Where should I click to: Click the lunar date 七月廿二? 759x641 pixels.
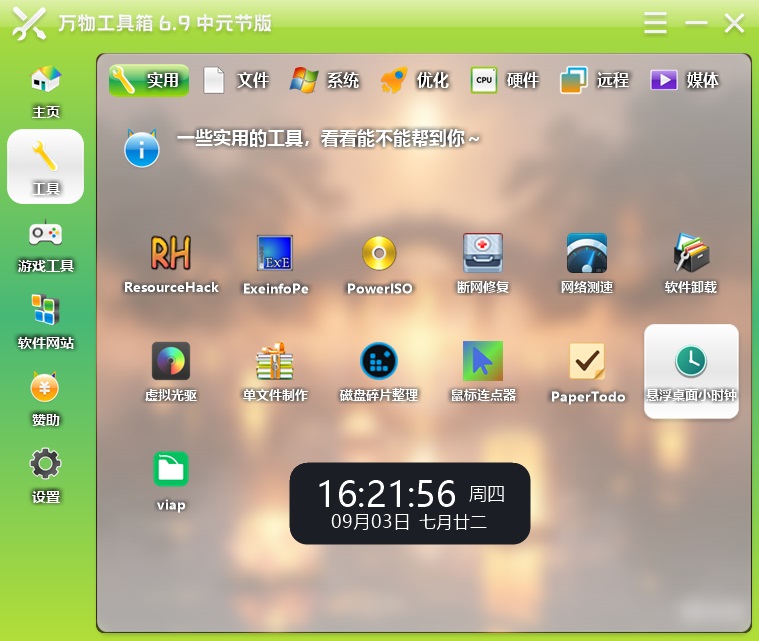tap(453, 522)
